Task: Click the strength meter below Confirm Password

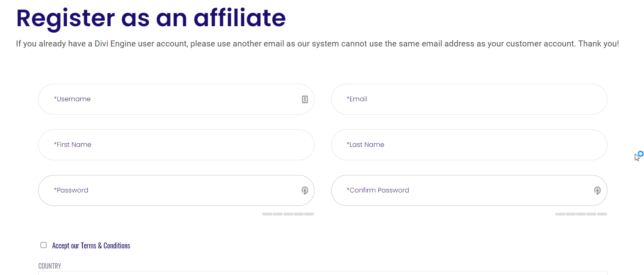Action: 581,214
